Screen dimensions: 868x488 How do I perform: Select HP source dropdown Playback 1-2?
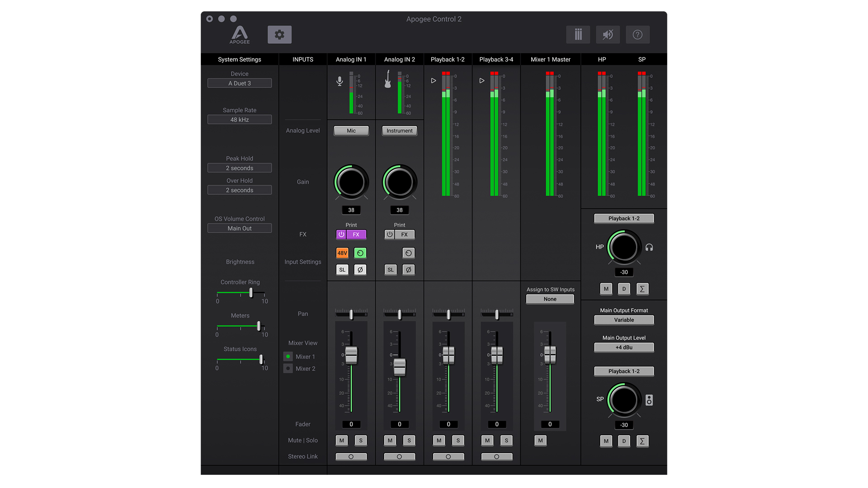tap(624, 219)
